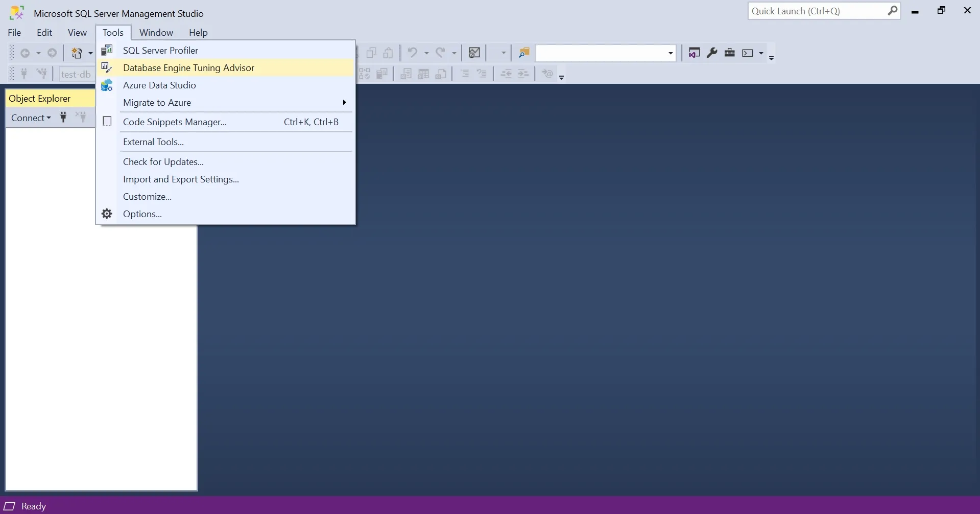Click the Undo icon
980x514 pixels.
click(413, 53)
